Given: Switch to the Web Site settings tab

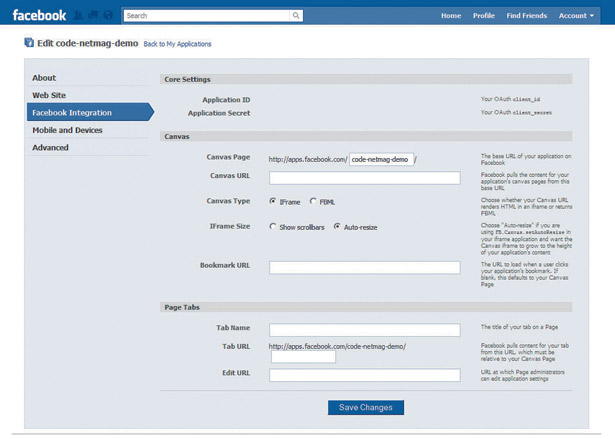Looking at the screenshot, I should (x=88, y=95).
